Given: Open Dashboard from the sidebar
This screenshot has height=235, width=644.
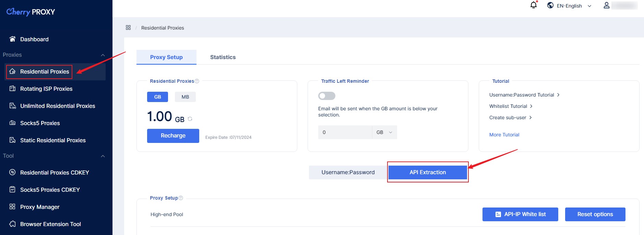Looking at the screenshot, I should click(34, 39).
